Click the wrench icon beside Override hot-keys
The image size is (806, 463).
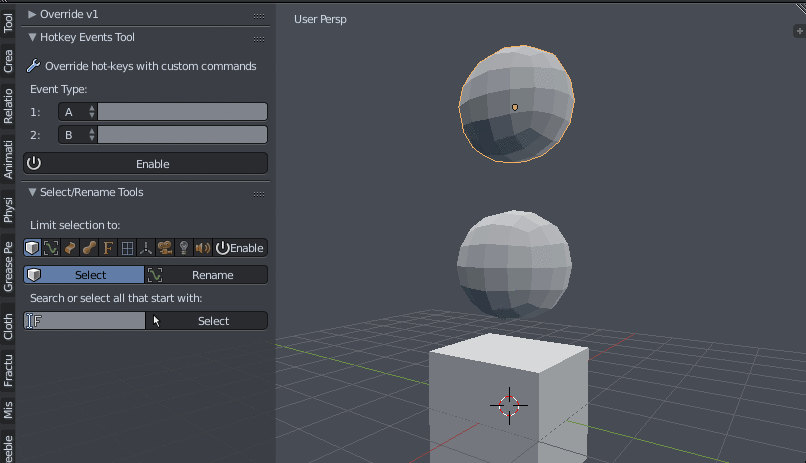point(33,66)
